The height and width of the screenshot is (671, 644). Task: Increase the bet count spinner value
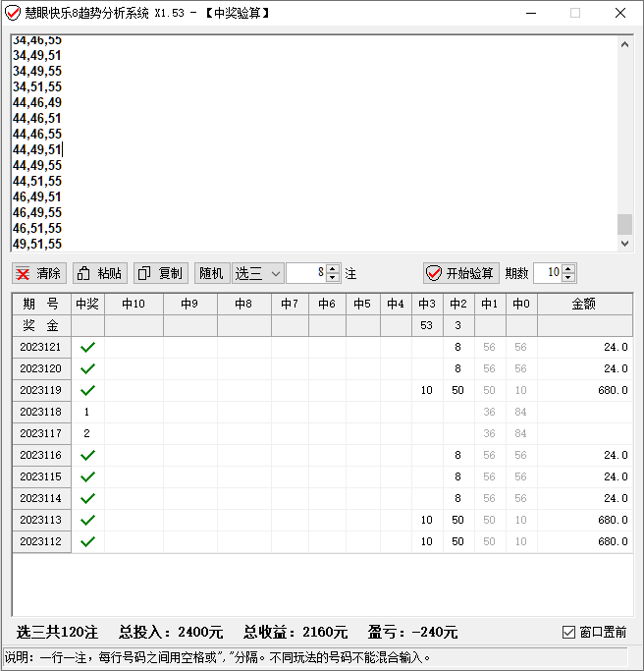[x=333, y=268]
